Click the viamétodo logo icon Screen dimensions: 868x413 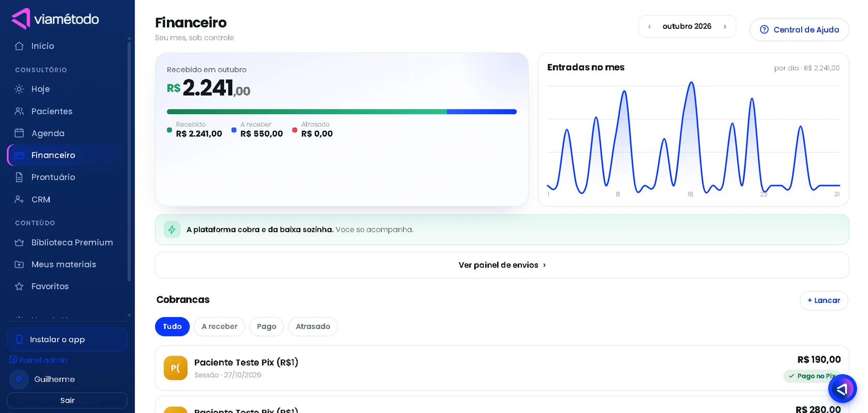tap(21, 19)
